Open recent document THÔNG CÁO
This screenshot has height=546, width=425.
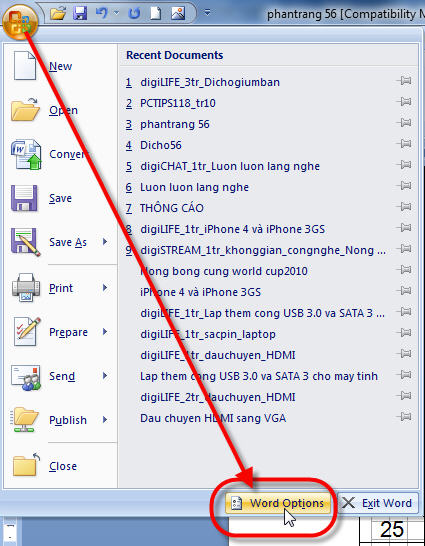(x=172, y=208)
